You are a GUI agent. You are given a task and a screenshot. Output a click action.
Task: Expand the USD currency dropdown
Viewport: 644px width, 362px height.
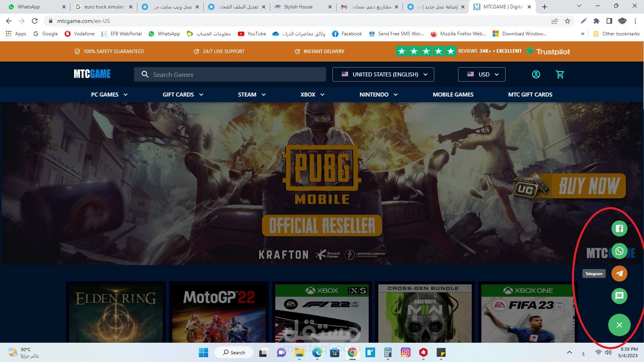click(482, 74)
